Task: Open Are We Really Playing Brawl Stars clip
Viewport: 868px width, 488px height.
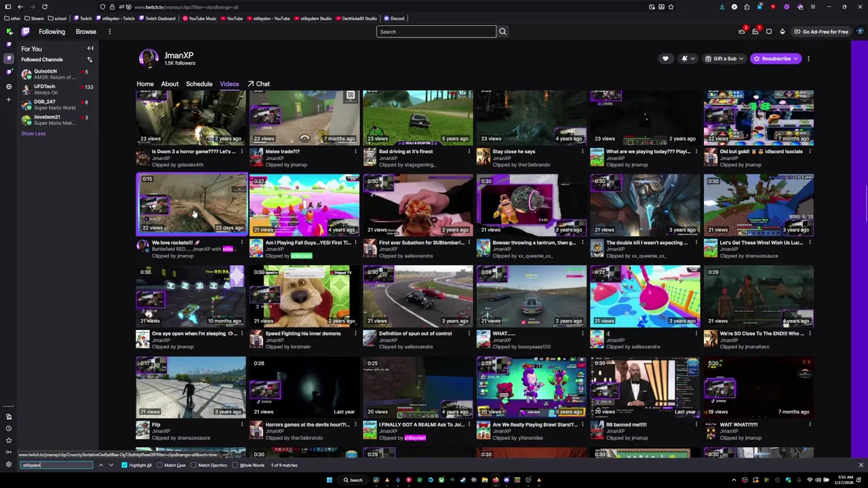Action: 532,387
